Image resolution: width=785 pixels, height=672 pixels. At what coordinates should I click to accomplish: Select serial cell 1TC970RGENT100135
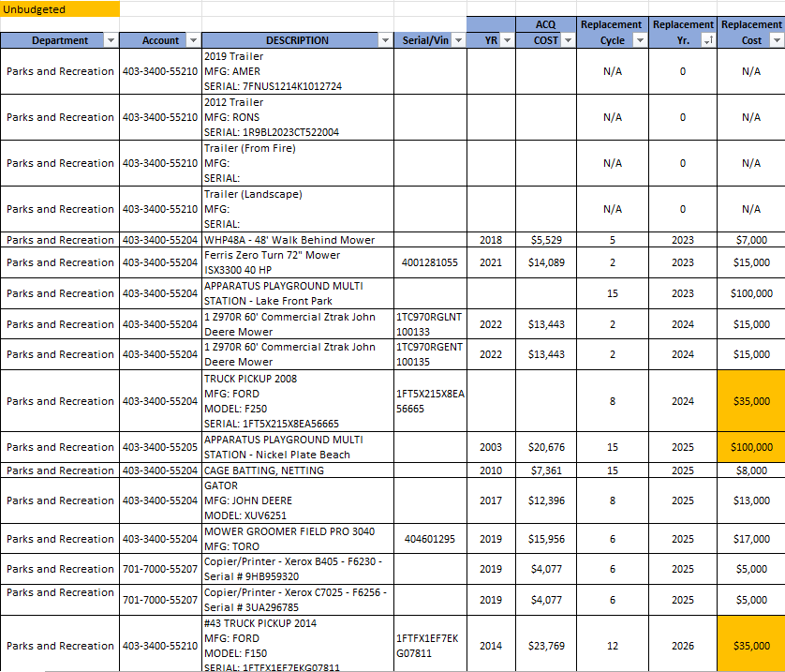coord(430,354)
